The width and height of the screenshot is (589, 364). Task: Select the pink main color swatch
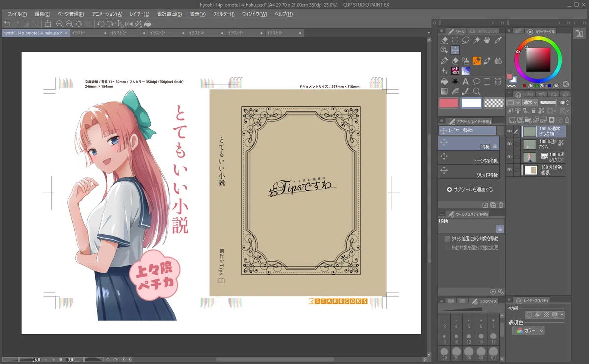[x=448, y=103]
